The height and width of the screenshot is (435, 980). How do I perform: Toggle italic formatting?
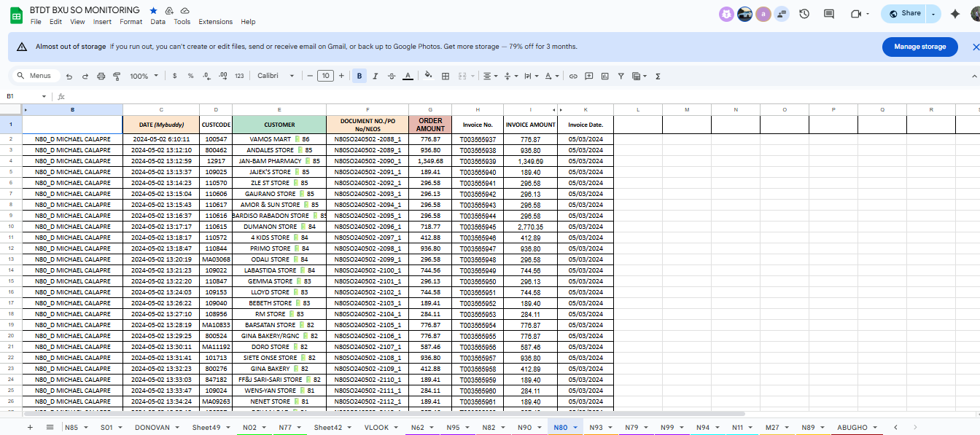(376, 76)
